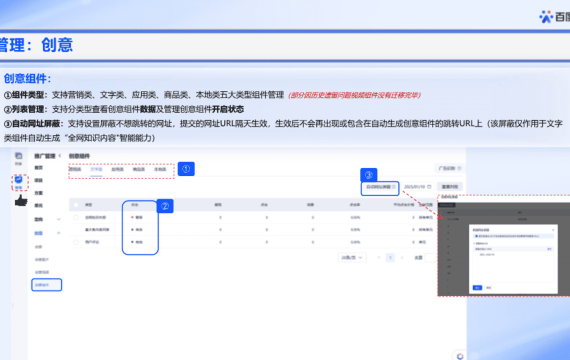Tick the checkbox for the 全网知识内容 row

76,217
